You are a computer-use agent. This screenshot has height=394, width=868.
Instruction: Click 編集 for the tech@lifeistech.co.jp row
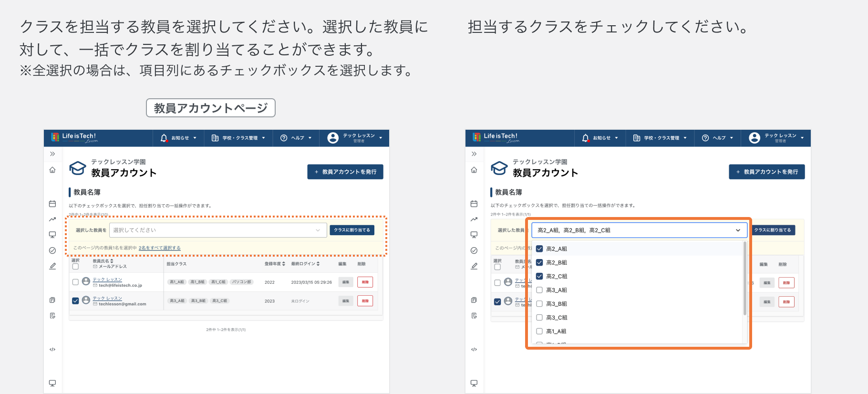[x=346, y=282]
